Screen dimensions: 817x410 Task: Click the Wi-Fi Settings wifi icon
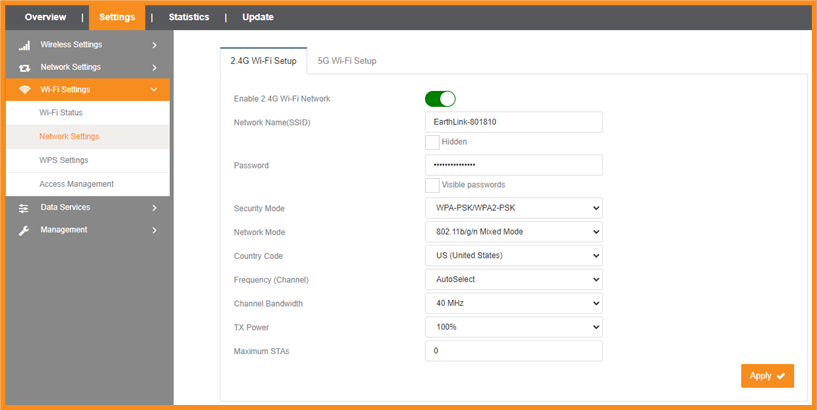[24, 90]
